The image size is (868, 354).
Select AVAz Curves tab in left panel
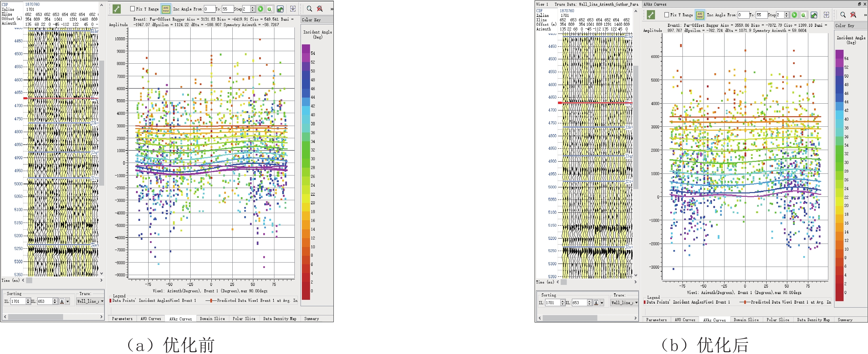pos(180,319)
